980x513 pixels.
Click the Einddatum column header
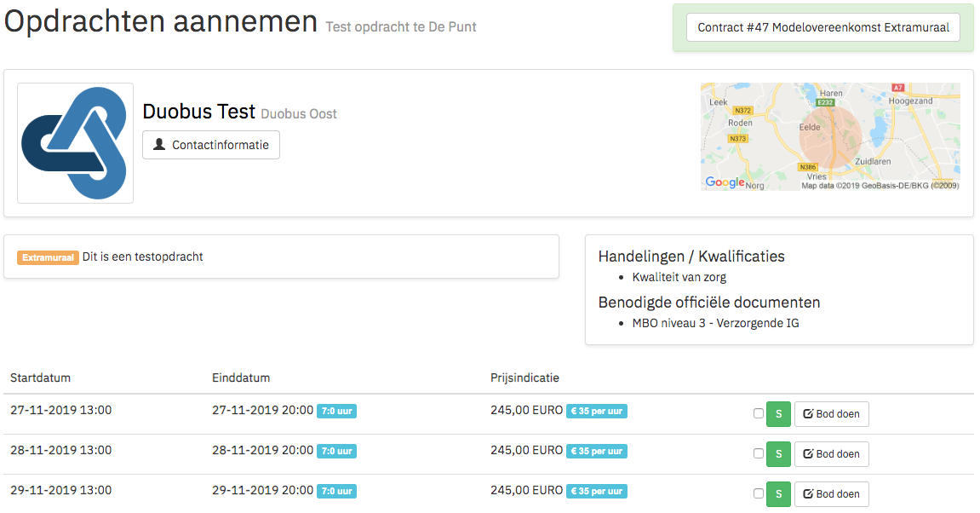(x=241, y=378)
